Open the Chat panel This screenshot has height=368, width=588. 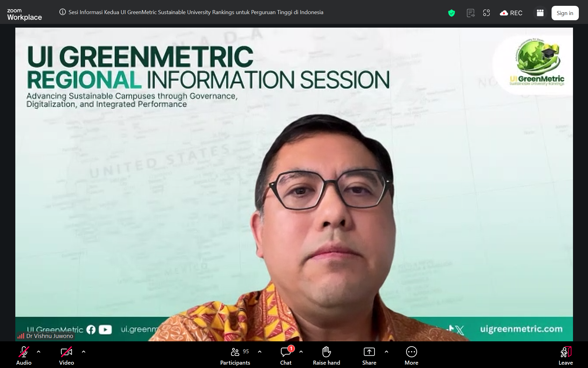coord(286,356)
